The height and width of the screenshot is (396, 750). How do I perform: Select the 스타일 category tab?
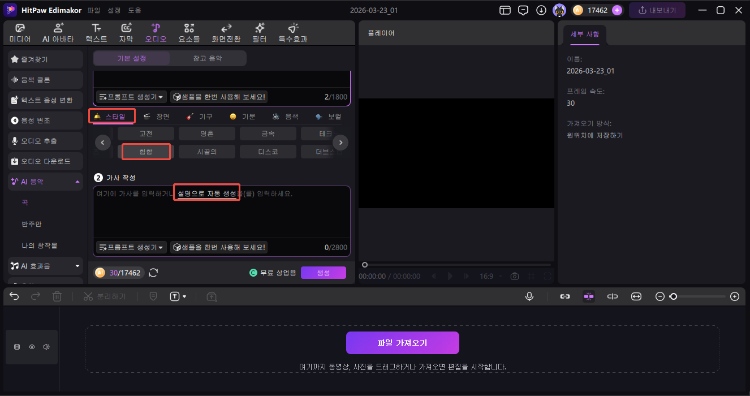coord(111,116)
